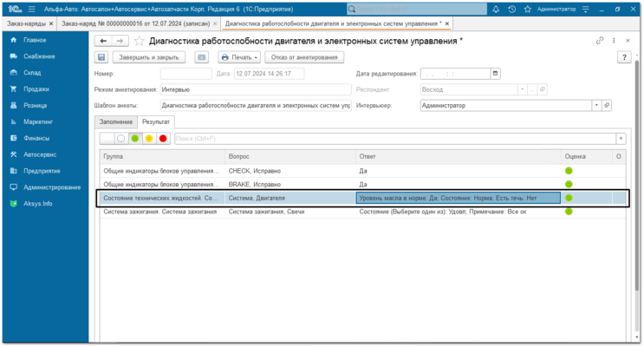Click the help question mark button
The image size is (644, 347).
[624, 57]
